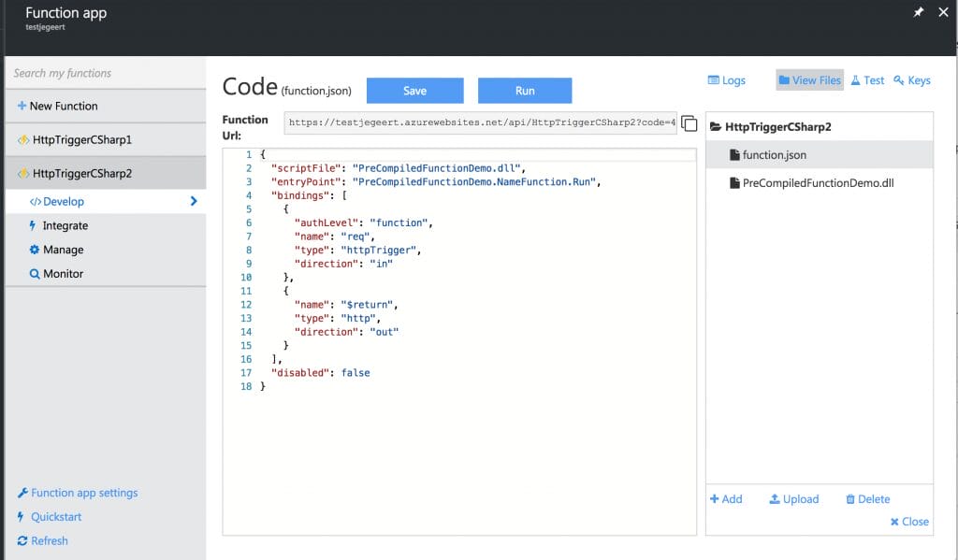Copy the function URL with the copy icon
958x560 pixels.
pos(689,123)
